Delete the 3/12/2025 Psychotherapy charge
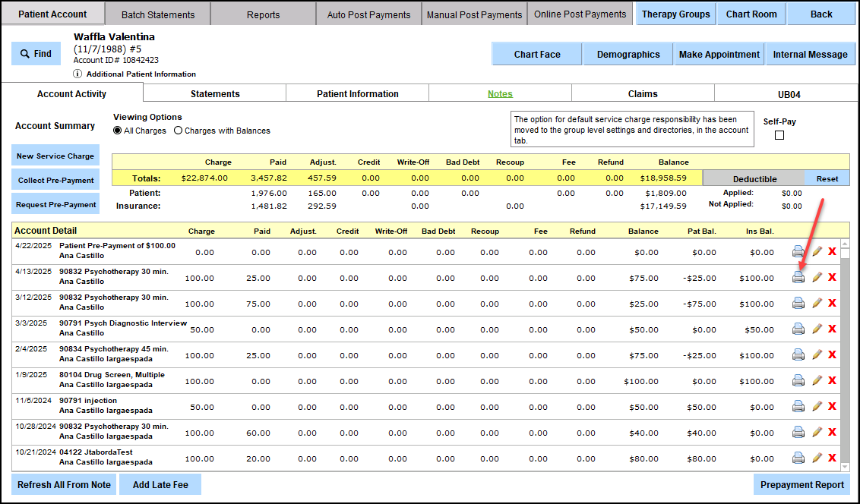Viewport: 860px width, 504px height. 833,303
